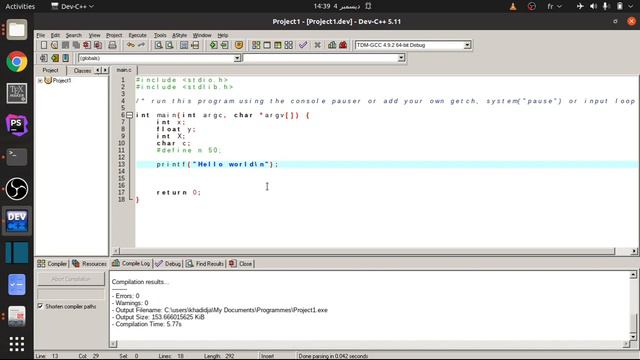Click the Stop Execution X icon
This screenshot has height=360, width=640.
point(317,45)
